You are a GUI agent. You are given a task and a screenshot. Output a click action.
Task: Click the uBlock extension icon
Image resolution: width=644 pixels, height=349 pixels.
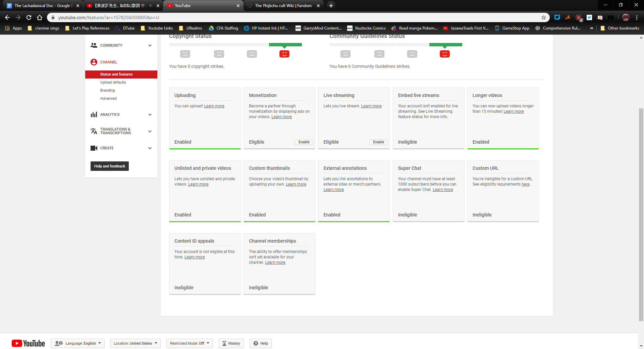[579, 17]
